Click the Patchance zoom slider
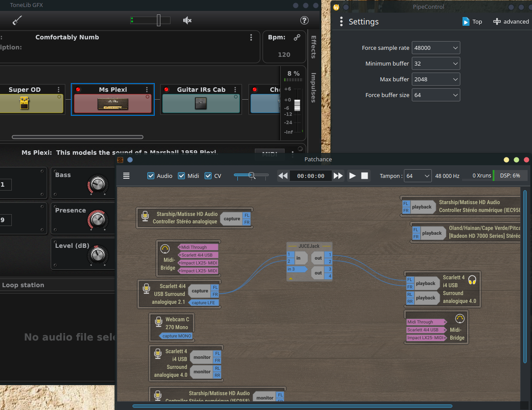The image size is (532, 410). click(x=251, y=175)
